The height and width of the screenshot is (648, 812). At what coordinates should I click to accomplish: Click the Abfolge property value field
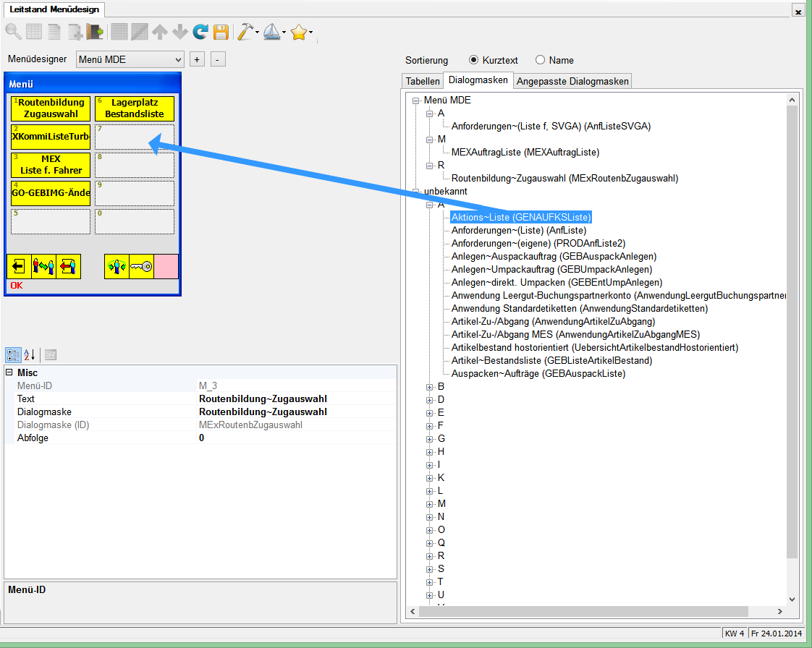coord(297,438)
